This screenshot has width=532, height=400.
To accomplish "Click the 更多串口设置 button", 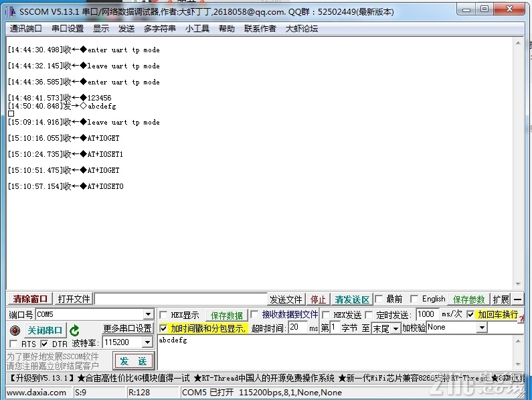I will (x=127, y=328).
